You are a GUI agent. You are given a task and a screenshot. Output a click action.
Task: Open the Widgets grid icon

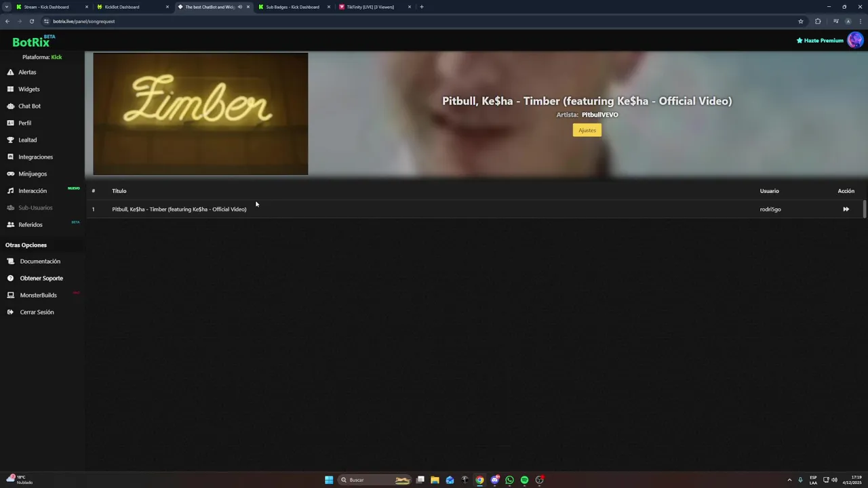10,89
